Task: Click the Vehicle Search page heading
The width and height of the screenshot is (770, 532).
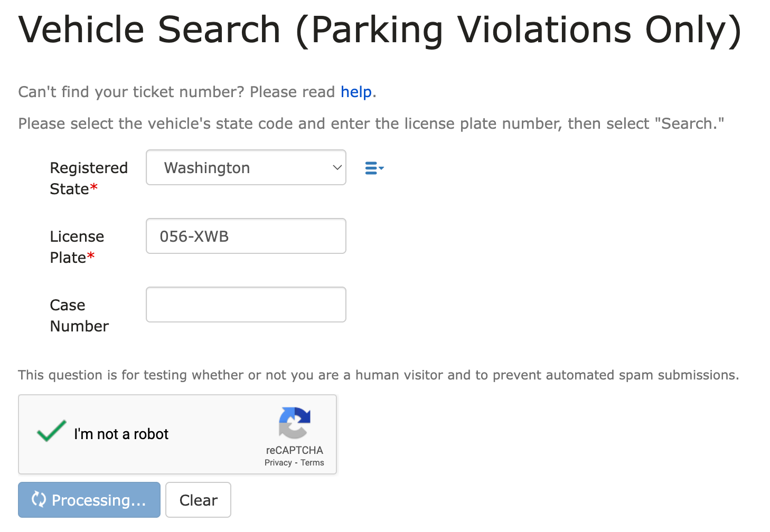Action: coord(380,30)
